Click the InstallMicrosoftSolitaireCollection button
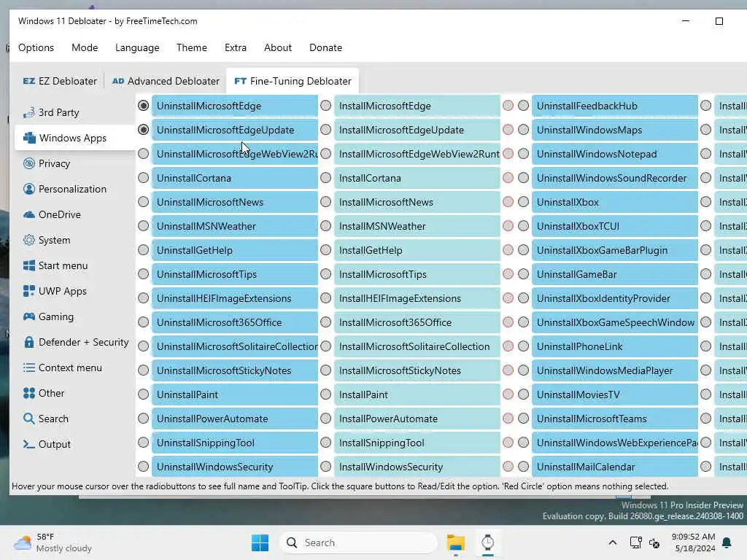Screen dimensions: 747x560 click(417, 346)
